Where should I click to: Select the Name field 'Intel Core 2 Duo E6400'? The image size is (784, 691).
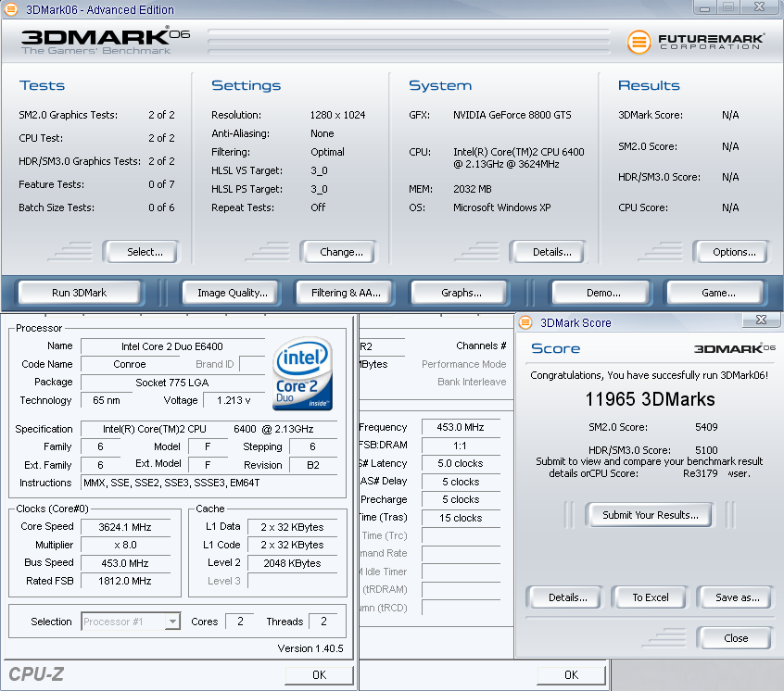(x=172, y=346)
